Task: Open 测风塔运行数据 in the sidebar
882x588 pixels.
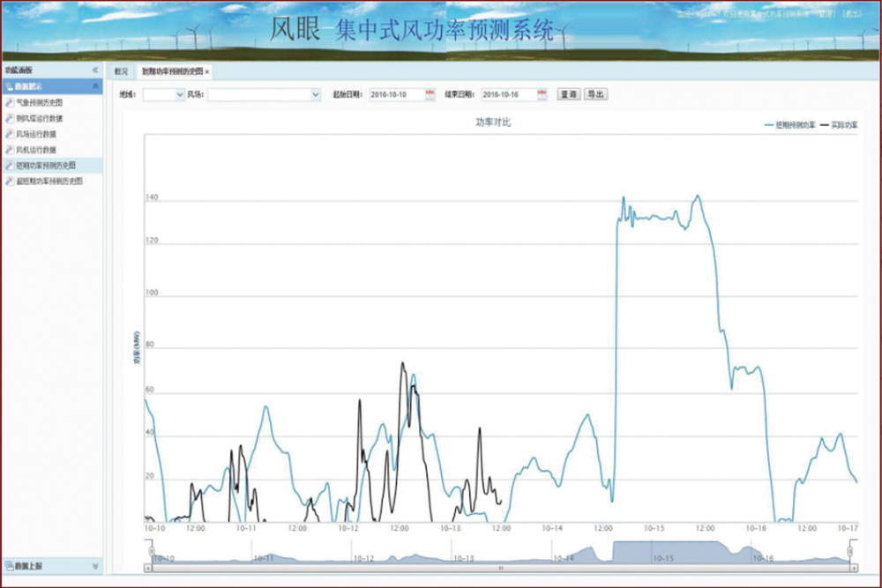Action: pos(39,118)
